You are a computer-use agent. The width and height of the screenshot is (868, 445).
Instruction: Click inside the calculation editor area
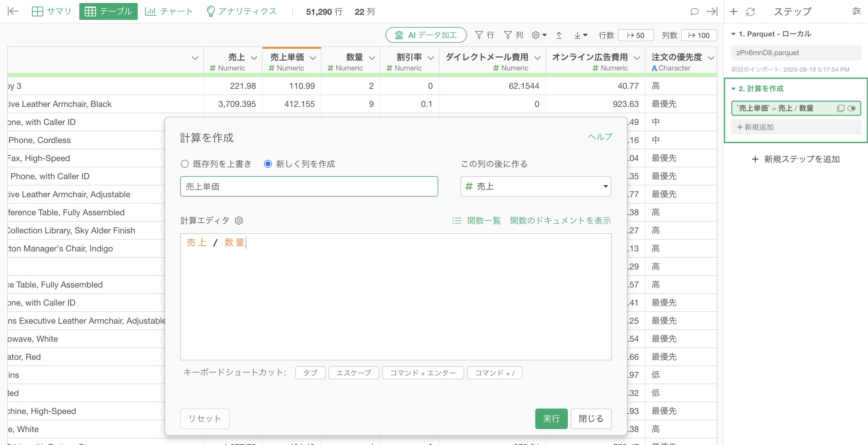coord(396,297)
